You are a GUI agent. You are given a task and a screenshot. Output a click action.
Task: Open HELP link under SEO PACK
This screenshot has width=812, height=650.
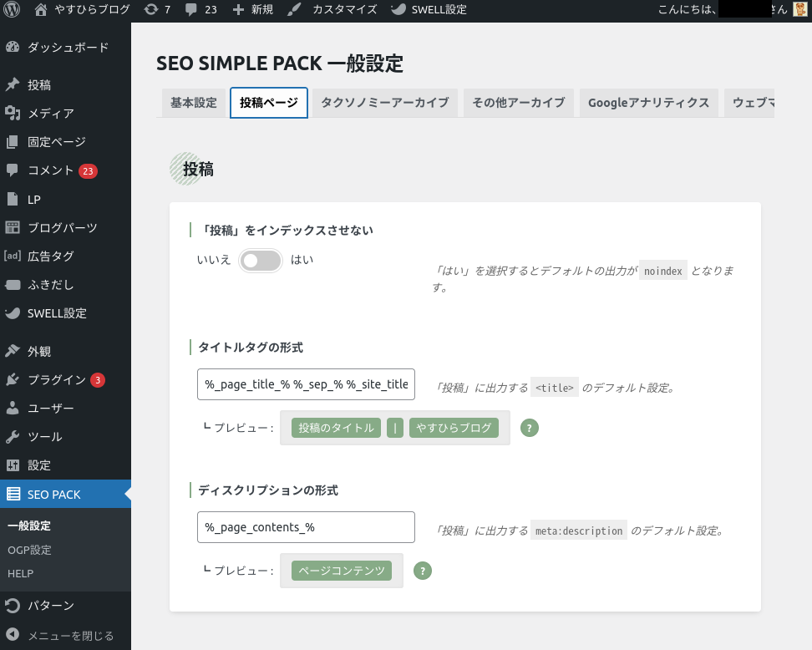pyautogui.click(x=20, y=574)
